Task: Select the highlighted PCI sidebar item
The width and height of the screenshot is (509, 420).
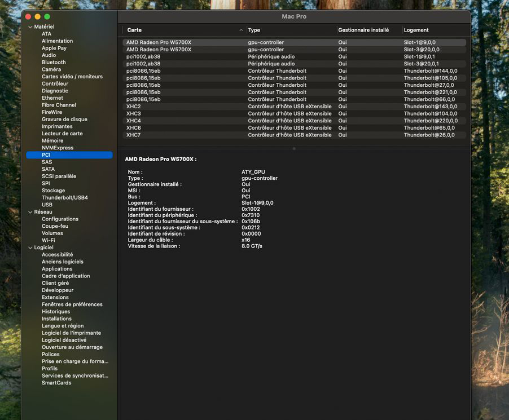Action: [69, 155]
